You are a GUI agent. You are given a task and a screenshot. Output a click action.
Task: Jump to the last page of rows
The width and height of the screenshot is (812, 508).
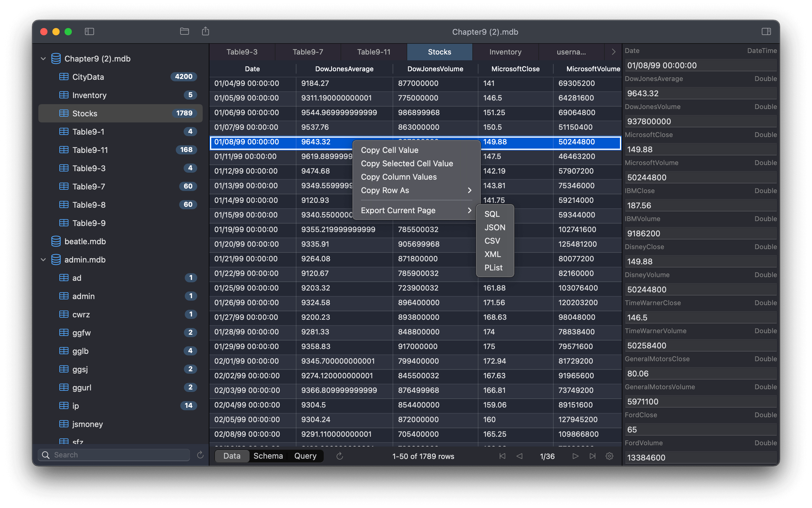(x=593, y=456)
